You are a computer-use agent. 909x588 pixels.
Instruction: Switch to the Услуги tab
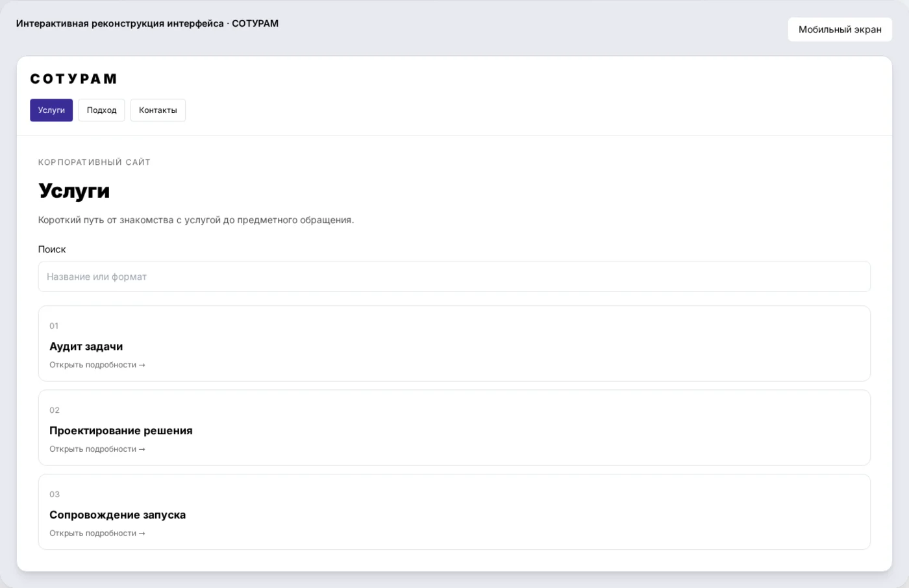(51, 110)
